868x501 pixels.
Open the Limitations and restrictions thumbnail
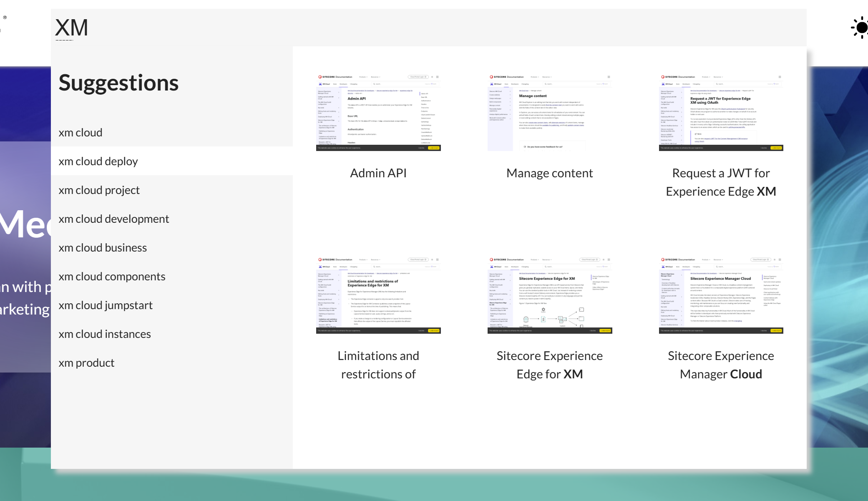coord(378,295)
